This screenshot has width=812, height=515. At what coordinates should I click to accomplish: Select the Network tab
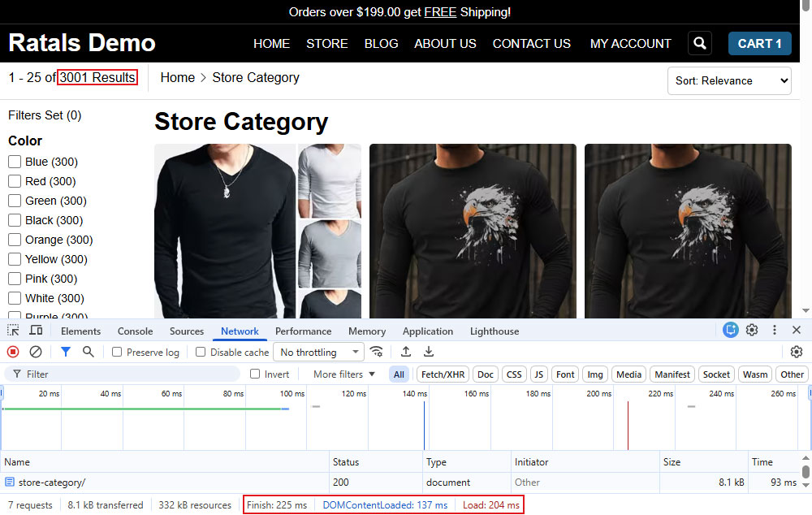pos(240,331)
